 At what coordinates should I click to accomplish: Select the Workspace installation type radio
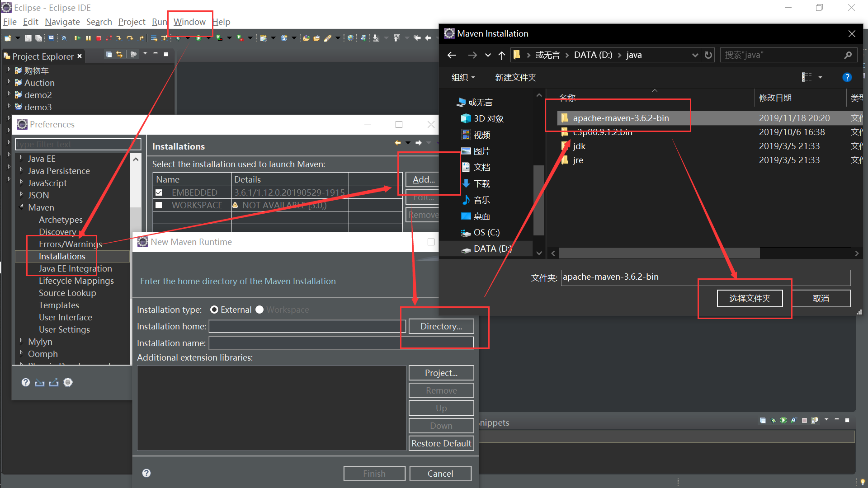(259, 310)
